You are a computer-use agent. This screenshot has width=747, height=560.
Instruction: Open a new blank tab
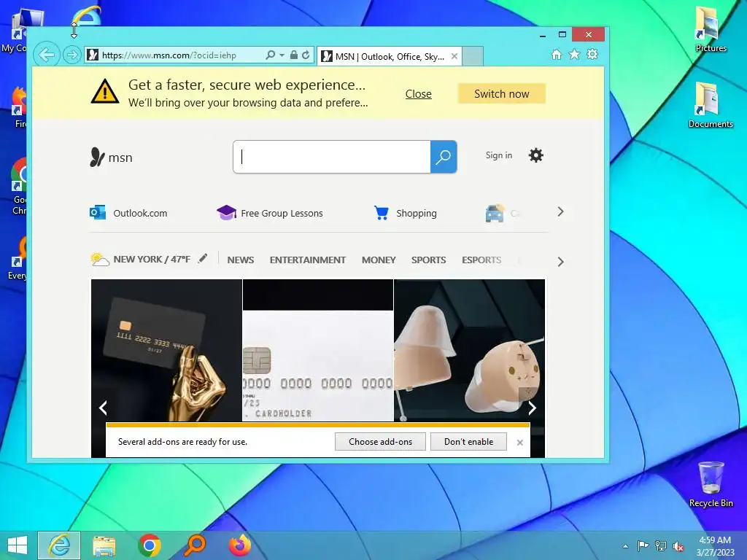(x=473, y=56)
